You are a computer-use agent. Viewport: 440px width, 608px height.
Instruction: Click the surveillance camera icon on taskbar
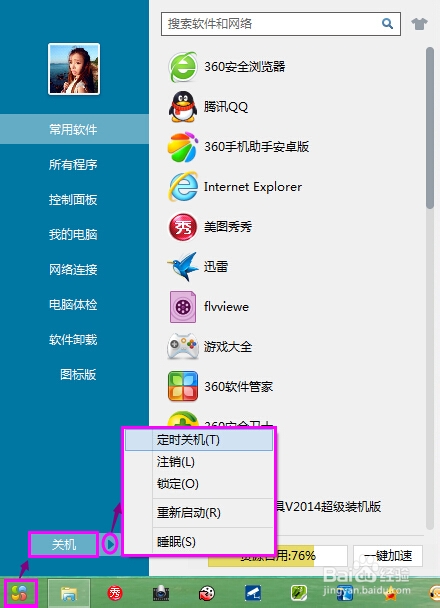tap(253, 593)
